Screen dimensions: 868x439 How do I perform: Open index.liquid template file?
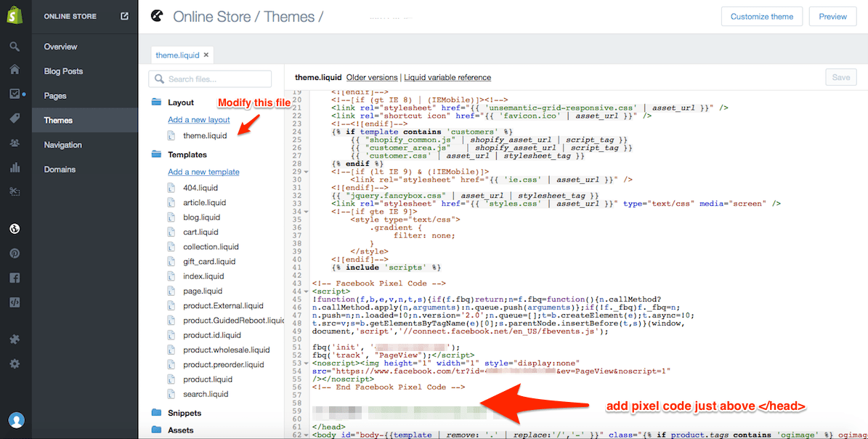[x=203, y=275]
